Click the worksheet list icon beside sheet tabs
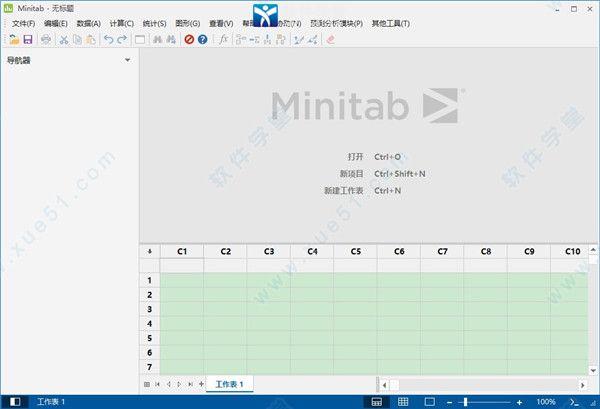Image resolution: width=600 pixels, height=409 pixels. (x=147, y=384)
